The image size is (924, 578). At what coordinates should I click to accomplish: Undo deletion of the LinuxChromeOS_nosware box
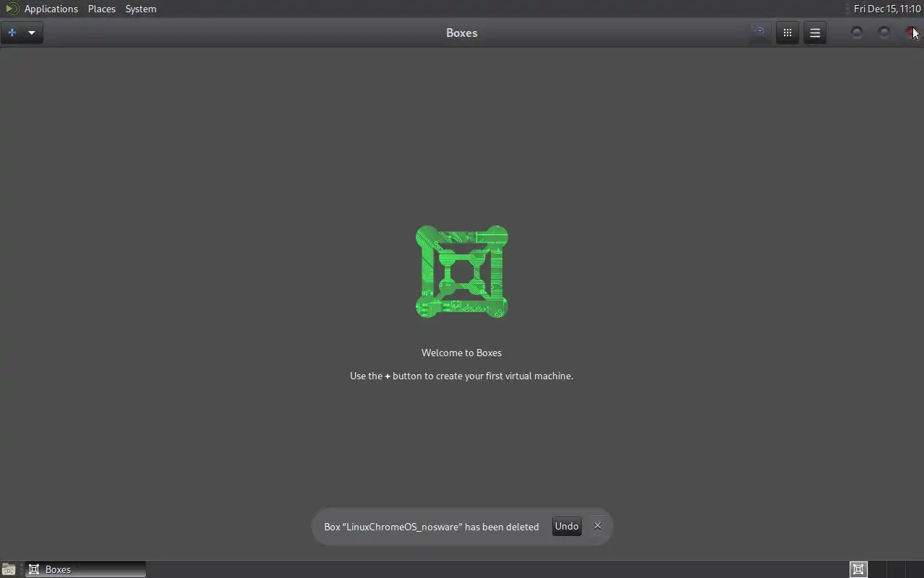567,527
